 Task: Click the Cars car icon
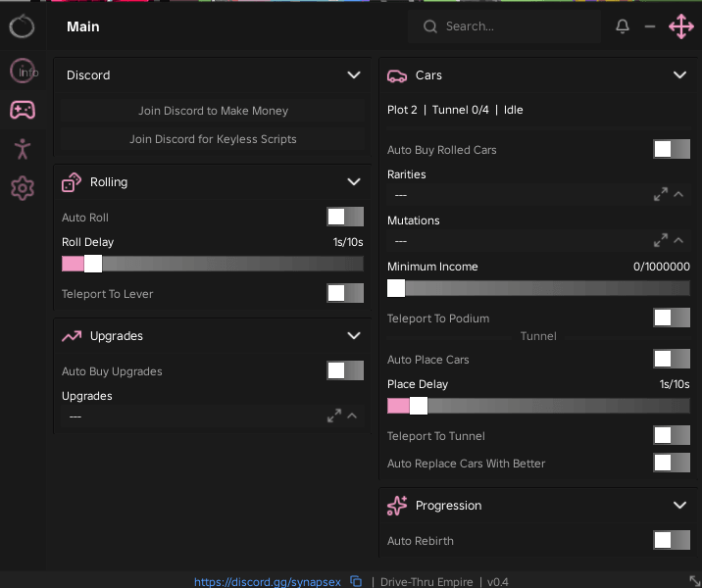pyautogui.click(x=397, y=75)
